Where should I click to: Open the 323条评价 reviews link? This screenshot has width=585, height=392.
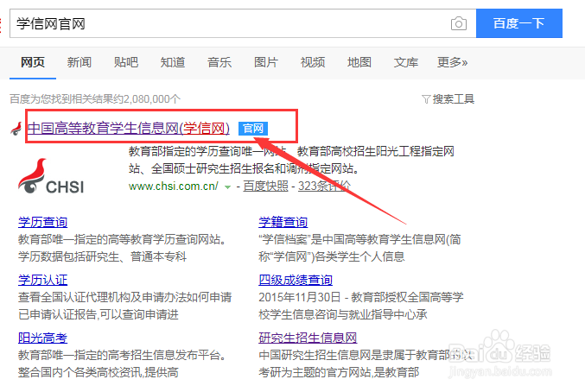tap(324, 186)
